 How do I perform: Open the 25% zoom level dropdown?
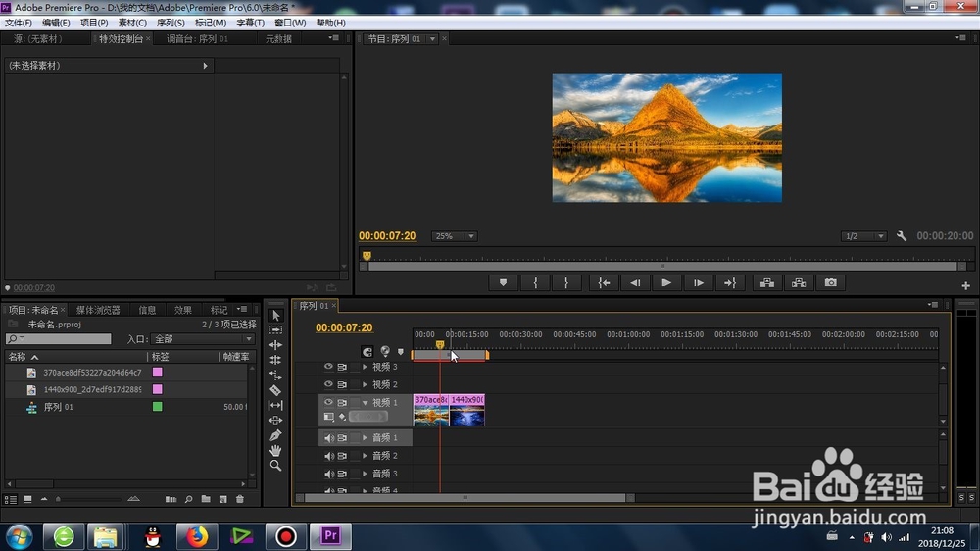point(454,235)
